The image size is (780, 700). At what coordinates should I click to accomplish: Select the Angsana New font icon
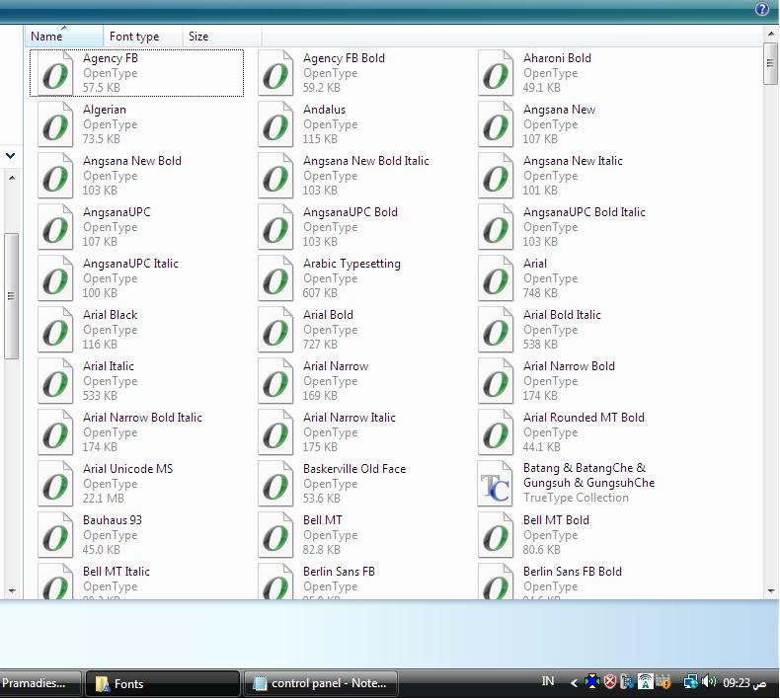[496, 124]
